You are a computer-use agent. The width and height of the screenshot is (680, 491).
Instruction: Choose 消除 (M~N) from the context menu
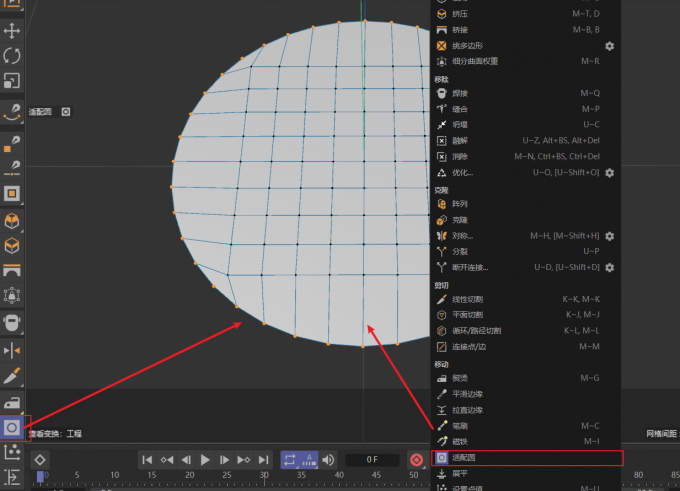(x=526, y=157)
